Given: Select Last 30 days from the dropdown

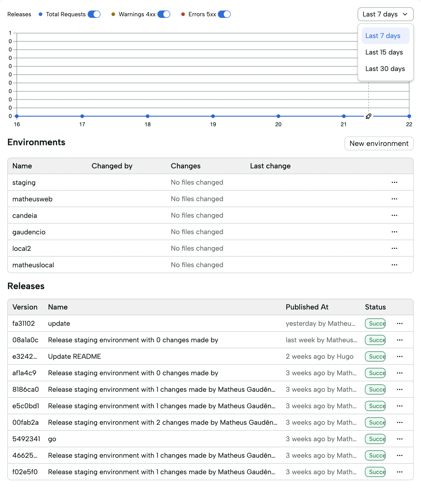Looking at the screenshot, I should [385, 69].
